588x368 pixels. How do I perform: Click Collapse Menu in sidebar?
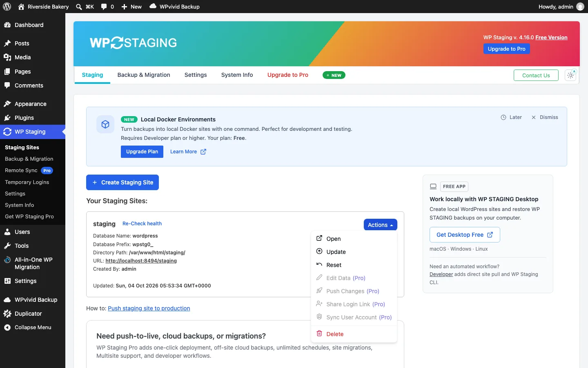(33, 327)
